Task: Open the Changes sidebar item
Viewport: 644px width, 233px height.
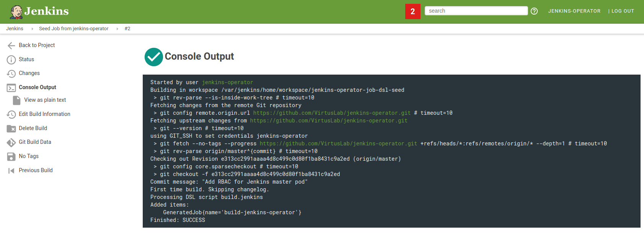Action: 29,73
